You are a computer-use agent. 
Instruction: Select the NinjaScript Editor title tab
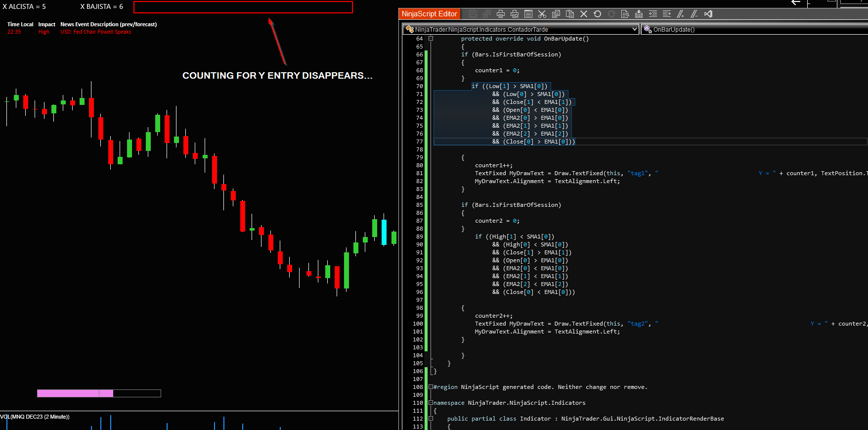[x=429, y=14]
